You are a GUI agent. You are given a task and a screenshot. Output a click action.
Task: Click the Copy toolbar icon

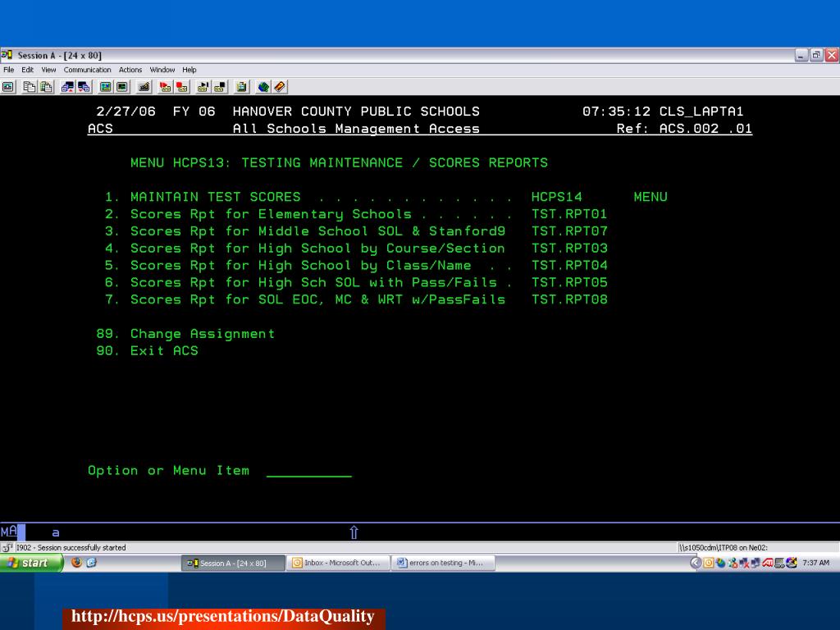29,87
